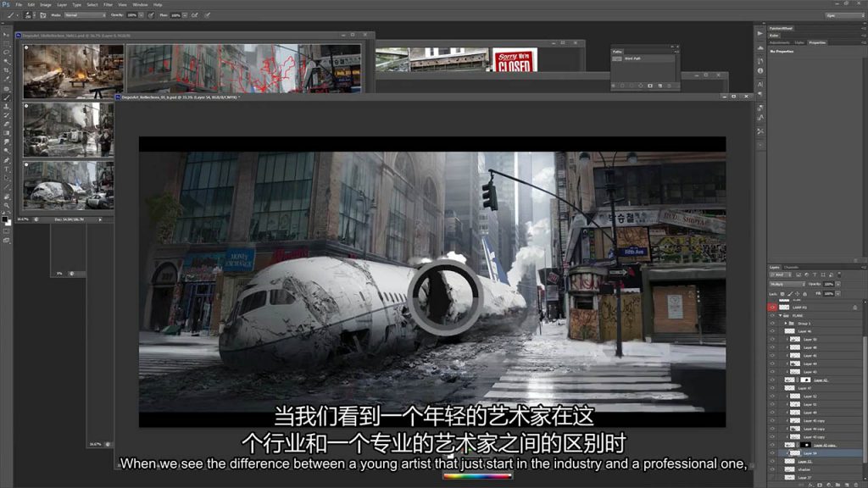
Task: Switch to the Channels tab
Action: [x=791, y=267]
